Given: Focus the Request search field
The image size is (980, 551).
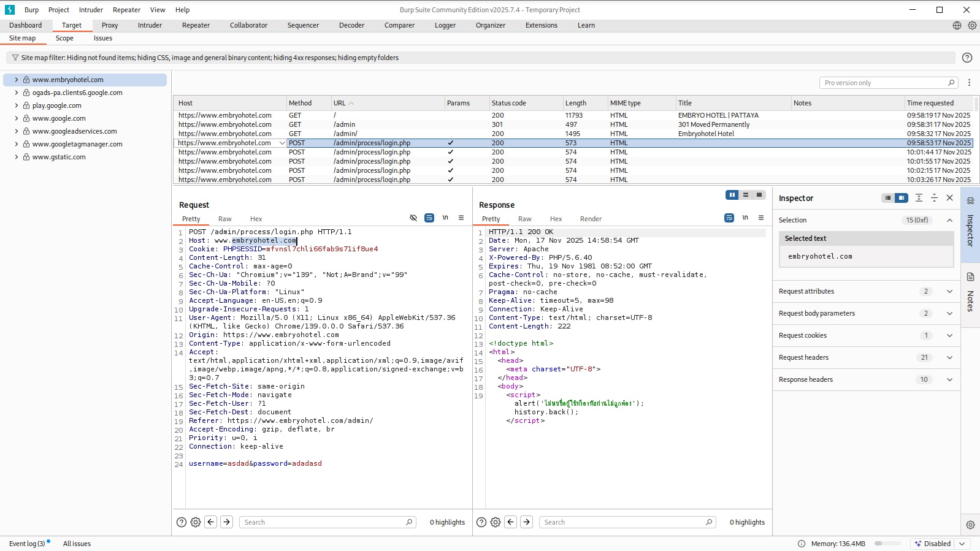Looking at the screenshot, I should pyautogui.click(x=328, y=522).
